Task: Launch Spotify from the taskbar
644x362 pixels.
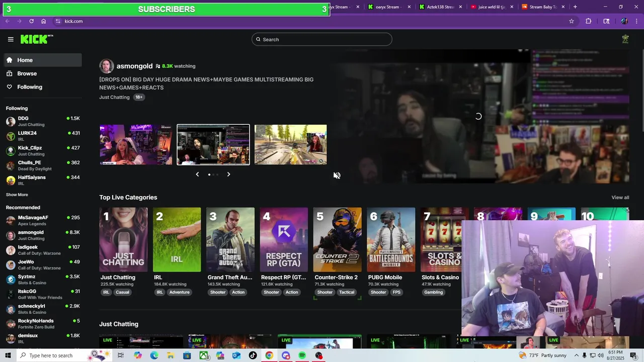Action: 302,355
